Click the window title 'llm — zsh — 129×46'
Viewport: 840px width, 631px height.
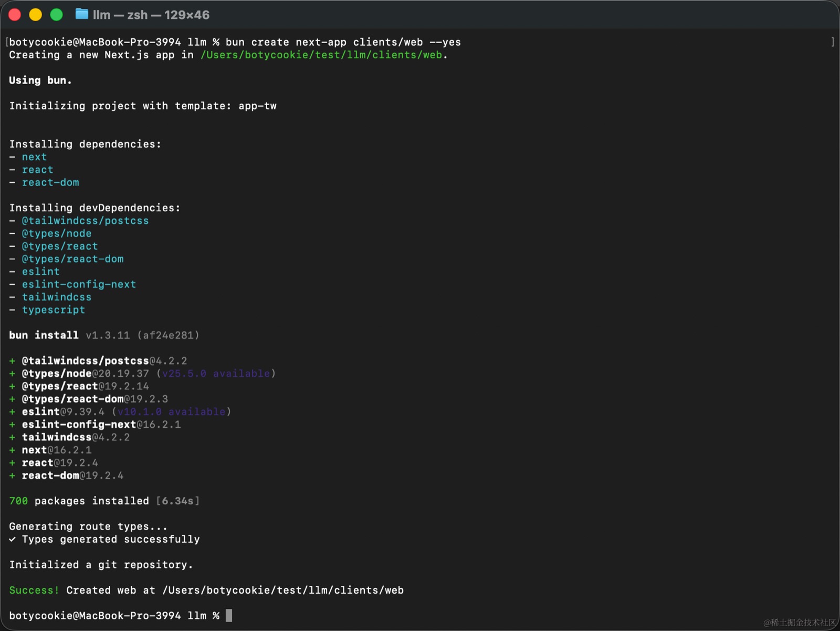coord(151,15)
